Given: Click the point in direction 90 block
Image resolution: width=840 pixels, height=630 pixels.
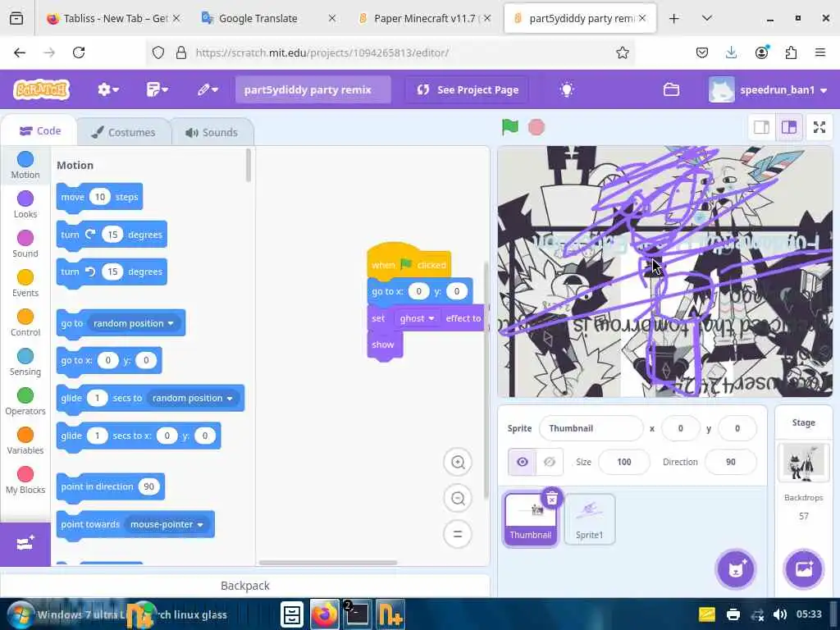Looking at the screenshot, I should point(97,486).
